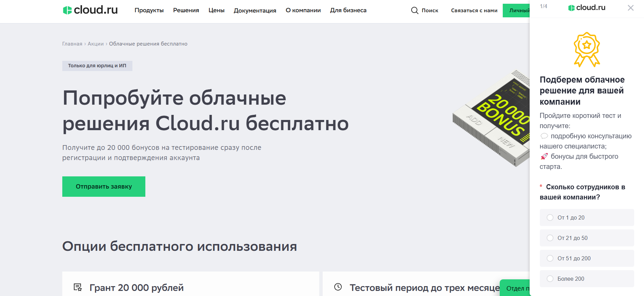Click the search magnifier icon
The image size is (644, 296).
(x=414, y=11)
